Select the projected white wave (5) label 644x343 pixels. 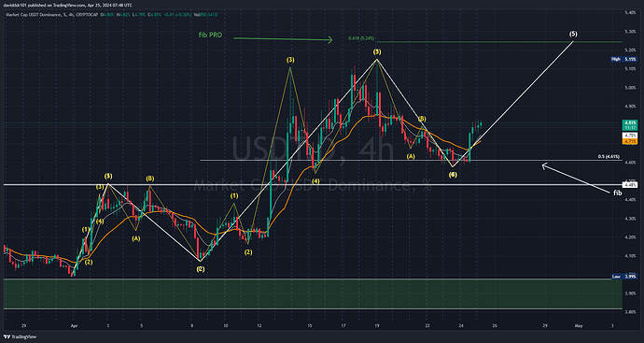tap(573, 34)
